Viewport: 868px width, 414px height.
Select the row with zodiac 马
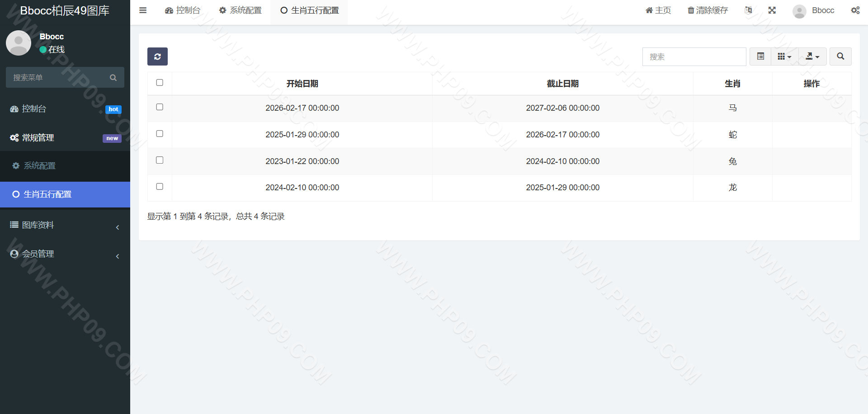[x=160, y=107]
